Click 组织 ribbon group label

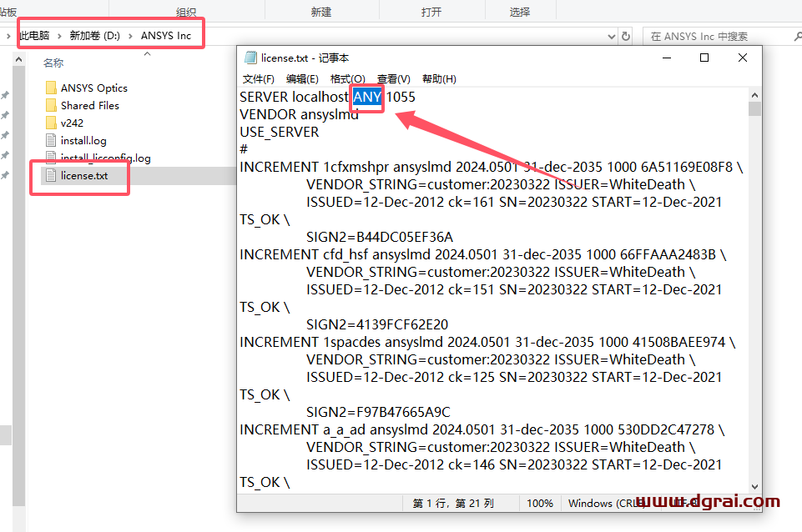click(x=185, y=12)
